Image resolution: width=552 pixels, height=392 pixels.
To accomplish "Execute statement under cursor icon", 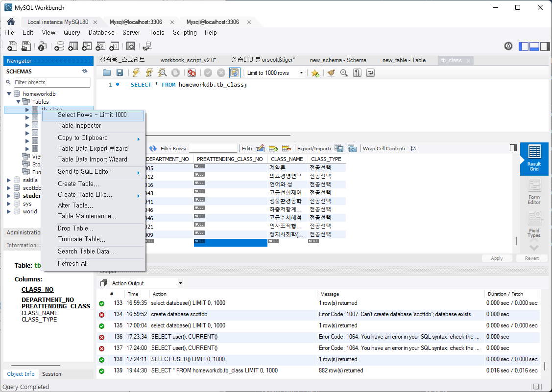I will coord(149,73).
